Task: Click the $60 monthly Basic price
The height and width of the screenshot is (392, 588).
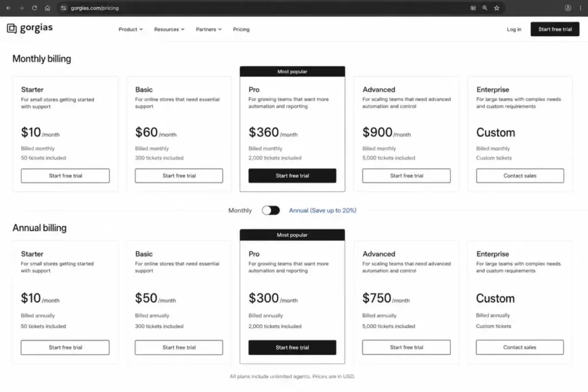Action: pyautogui.click(x=146, y=132)
